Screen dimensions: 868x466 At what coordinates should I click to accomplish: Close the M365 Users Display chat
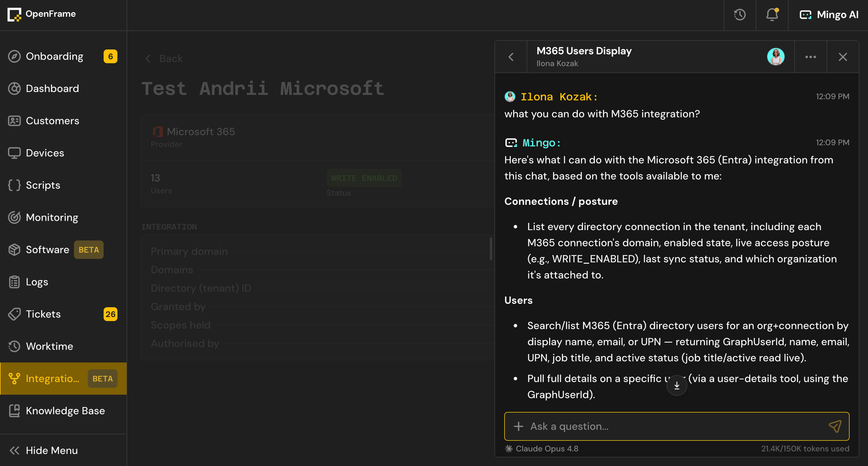click(843, 57)
